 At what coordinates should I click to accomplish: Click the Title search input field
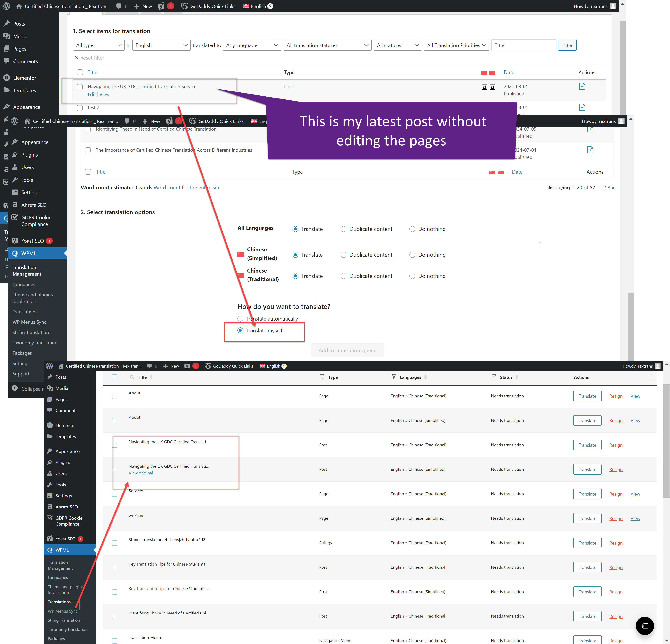click(523, 45)
